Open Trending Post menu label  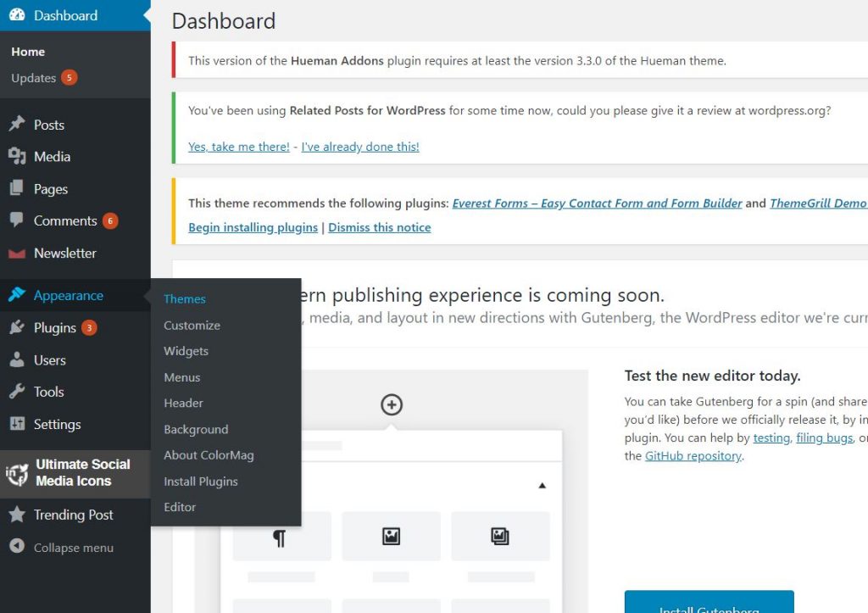coord(74,515)
